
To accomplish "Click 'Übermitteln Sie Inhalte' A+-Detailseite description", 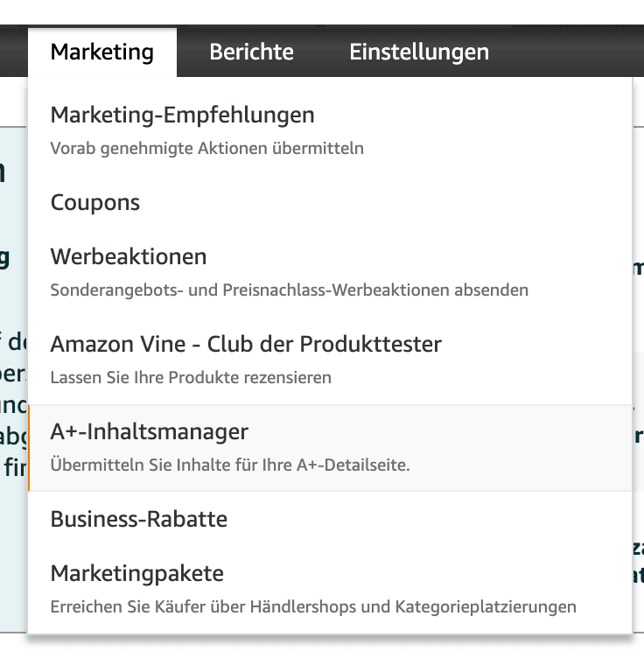I will point(230,465).
